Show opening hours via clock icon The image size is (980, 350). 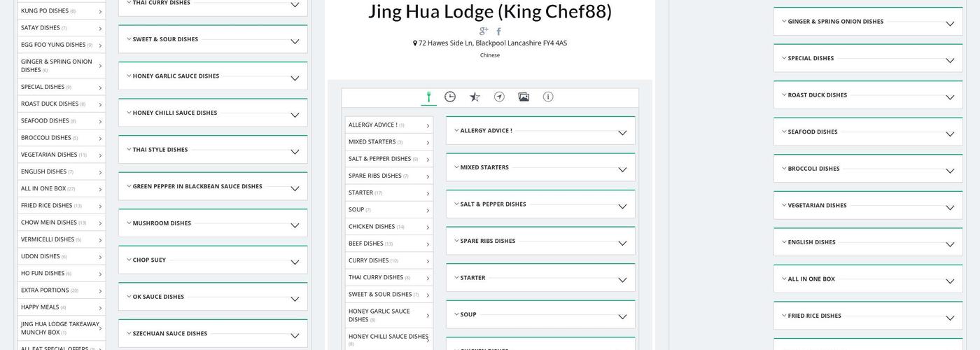(450, 97)
